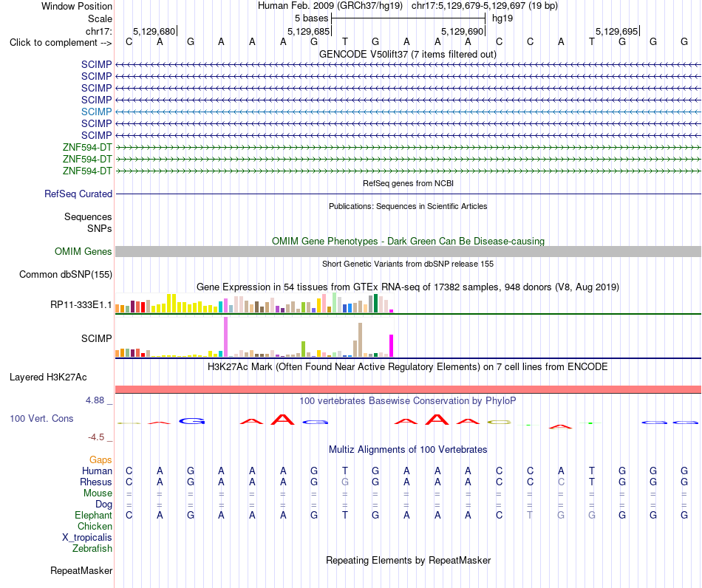Click the RepeatMasker track label
The image size is (702, 588).
pyautogui.click(x=81, y=570)
